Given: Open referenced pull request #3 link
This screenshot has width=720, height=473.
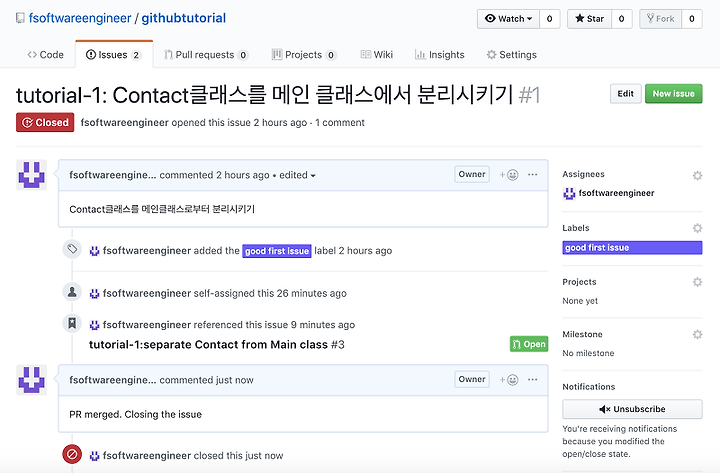Looking at the screenshot, I should coord(217,344).
